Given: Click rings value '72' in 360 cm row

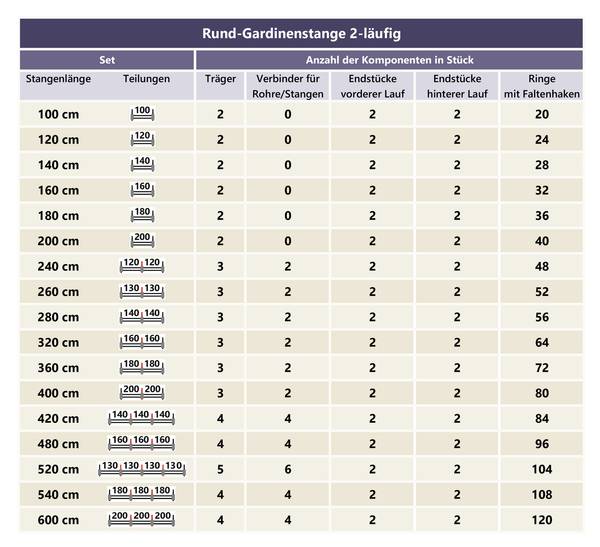Looking at the screenshot, I should pyautogui.click(x=542, y=367).
